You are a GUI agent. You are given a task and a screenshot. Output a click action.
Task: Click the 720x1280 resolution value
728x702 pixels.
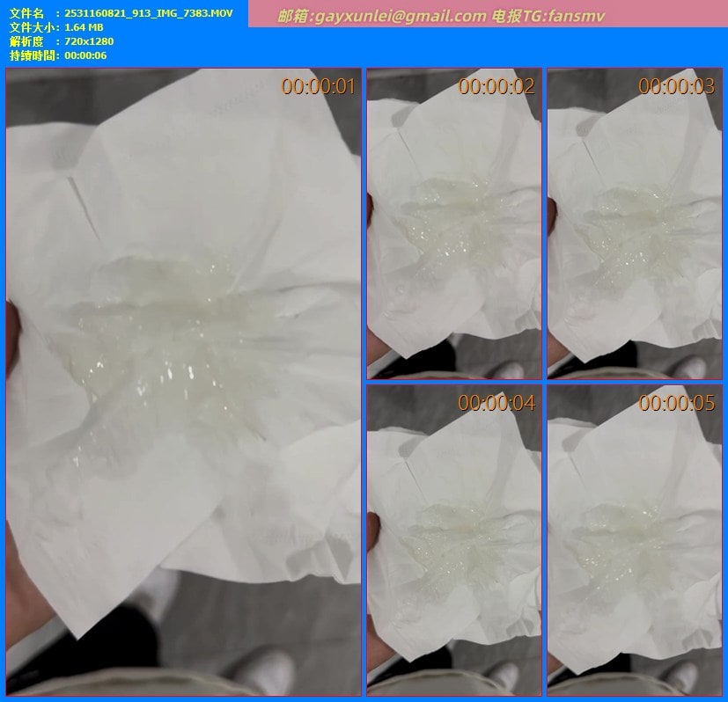point(89,41)
